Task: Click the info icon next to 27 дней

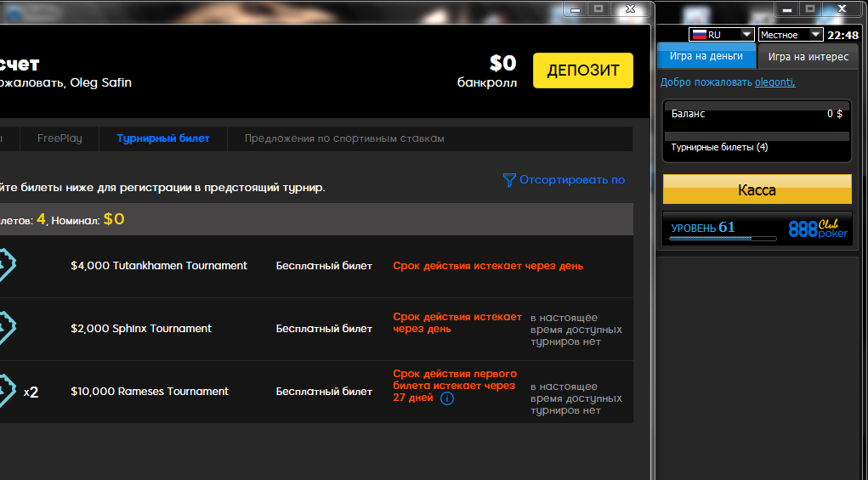Action: click(447, 398)
